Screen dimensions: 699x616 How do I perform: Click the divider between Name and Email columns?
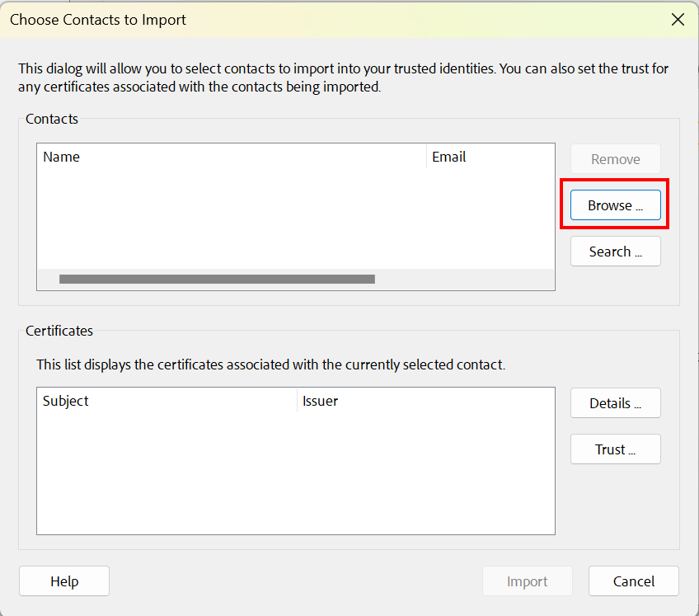pos(427,156)
